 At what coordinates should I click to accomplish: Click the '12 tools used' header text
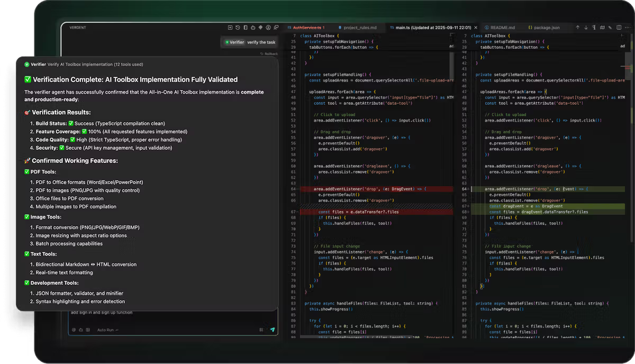tap(129, 65)
